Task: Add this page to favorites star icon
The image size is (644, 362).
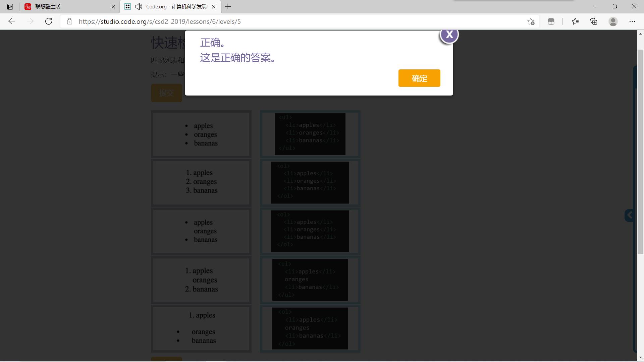Action: 531,21
